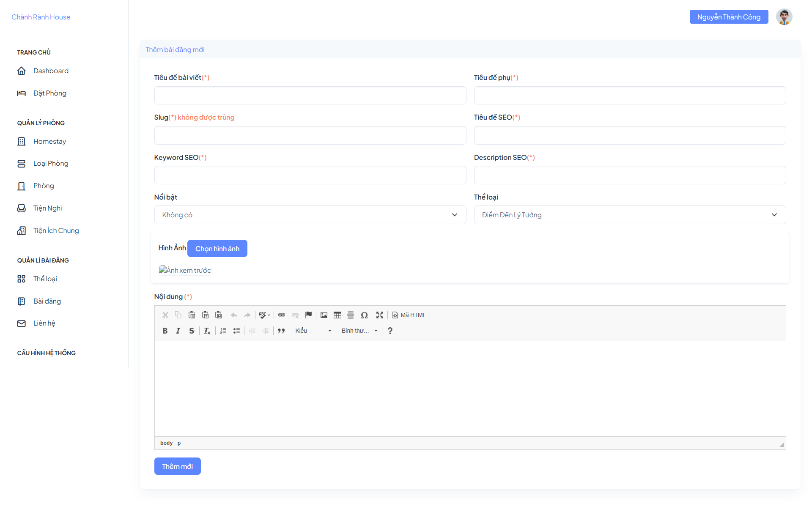Insert block quote in the editor
The height and width of the screenshot is (515, 812).
point(281,331)
